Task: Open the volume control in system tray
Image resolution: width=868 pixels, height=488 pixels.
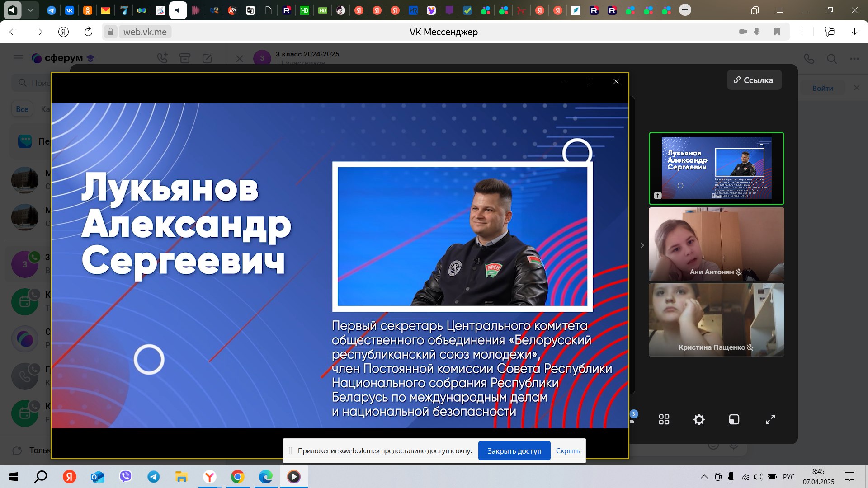Action: click(758, 477)
